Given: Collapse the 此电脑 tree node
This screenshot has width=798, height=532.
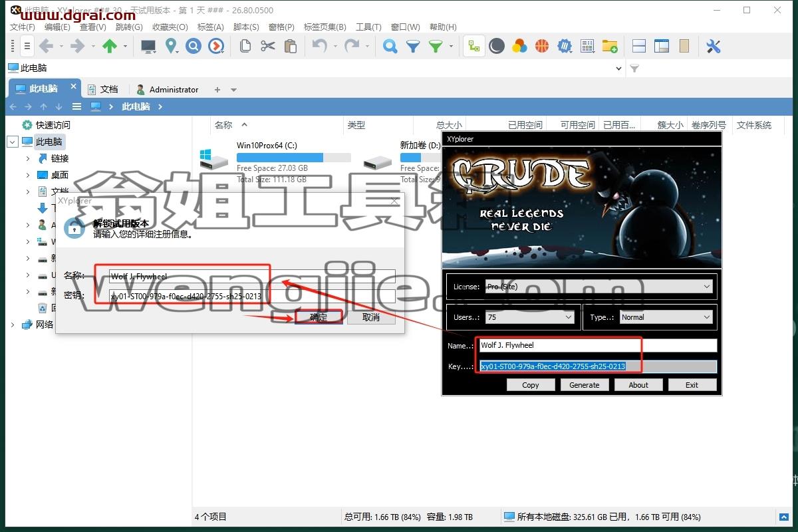Looking at the screenshot, I should 13,142.
